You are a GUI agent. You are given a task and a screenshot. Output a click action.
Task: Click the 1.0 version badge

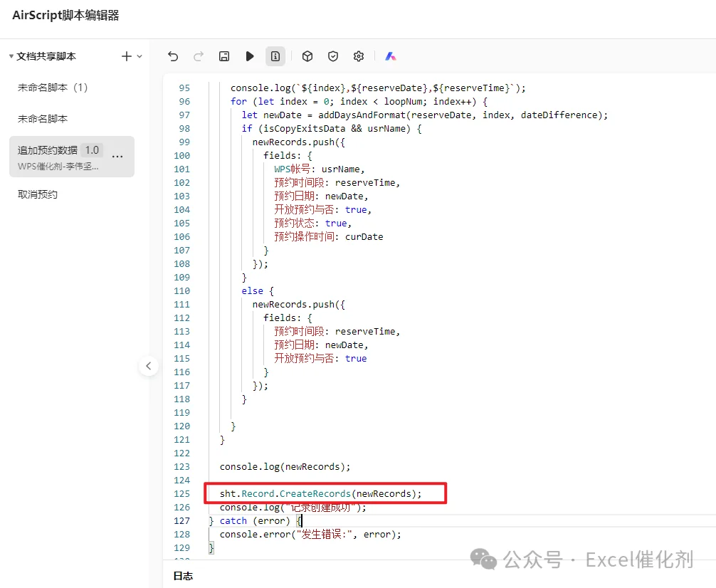92,150
